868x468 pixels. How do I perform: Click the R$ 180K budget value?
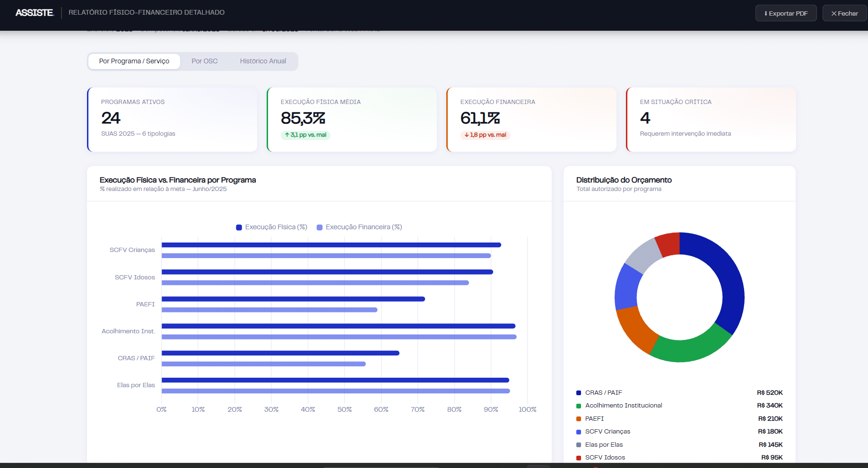[771, 432]
